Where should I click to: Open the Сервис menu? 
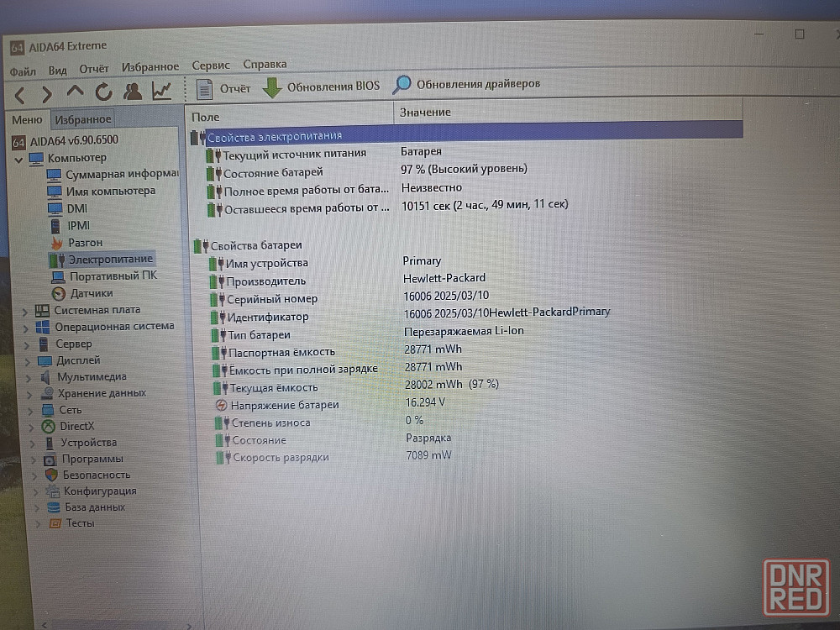[211, 66]
